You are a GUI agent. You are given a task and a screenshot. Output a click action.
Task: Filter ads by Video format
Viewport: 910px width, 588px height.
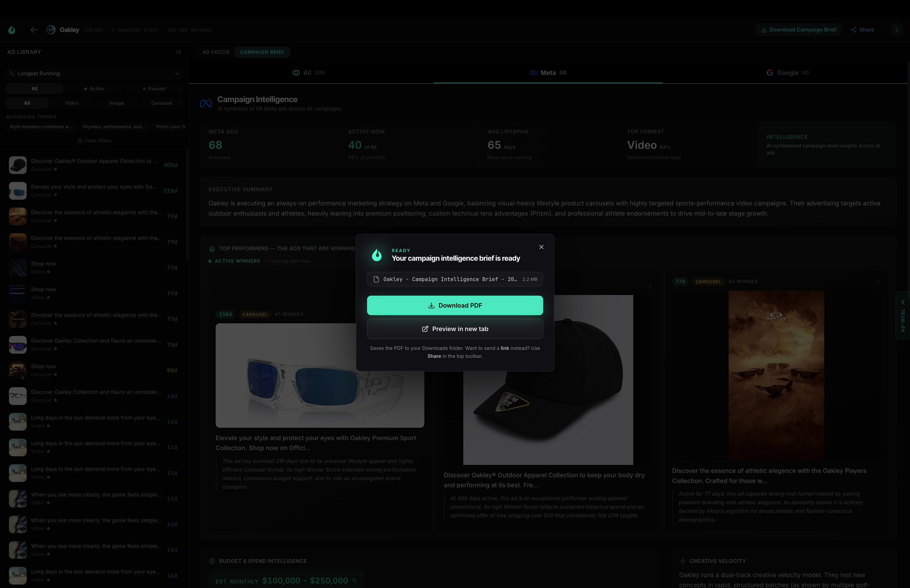pos(72,103)
